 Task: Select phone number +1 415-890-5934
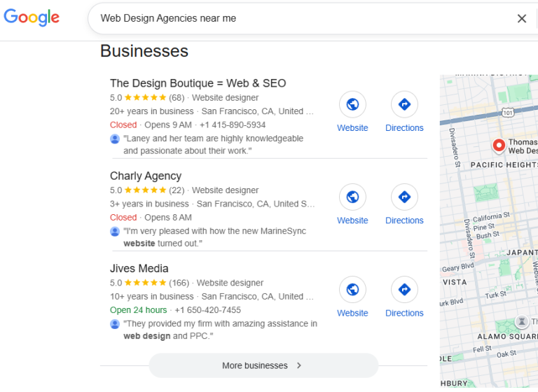coord(233,125)
